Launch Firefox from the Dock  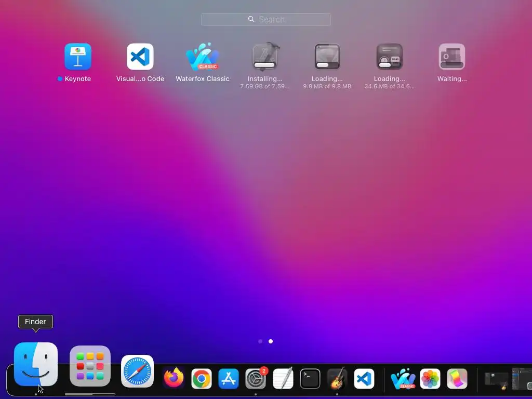[x=174, y=378]
